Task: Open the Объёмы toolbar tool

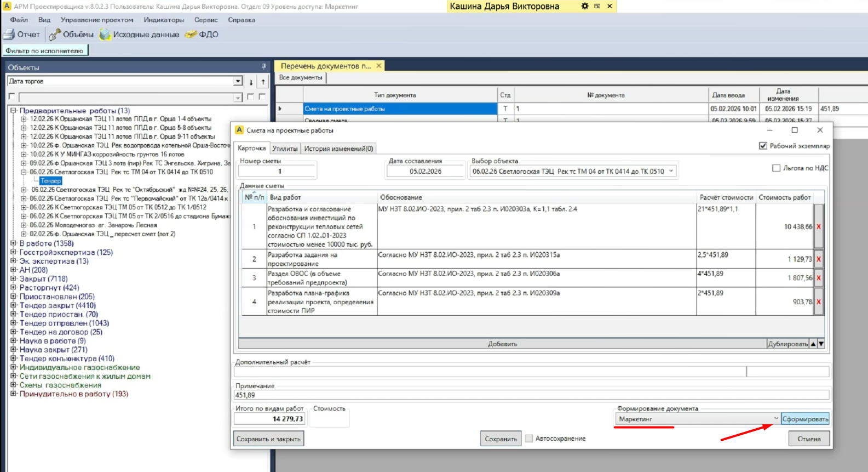Action: pyautogui.click(x=55, y=35)
